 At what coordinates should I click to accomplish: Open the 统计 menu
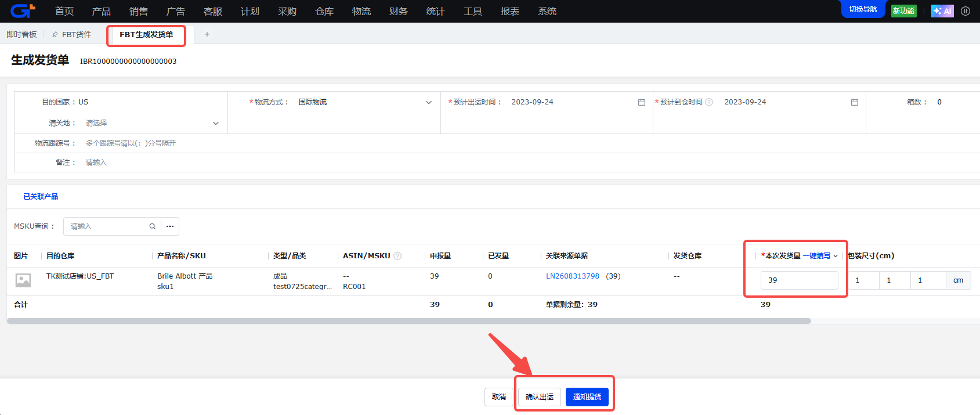point(436,11)
